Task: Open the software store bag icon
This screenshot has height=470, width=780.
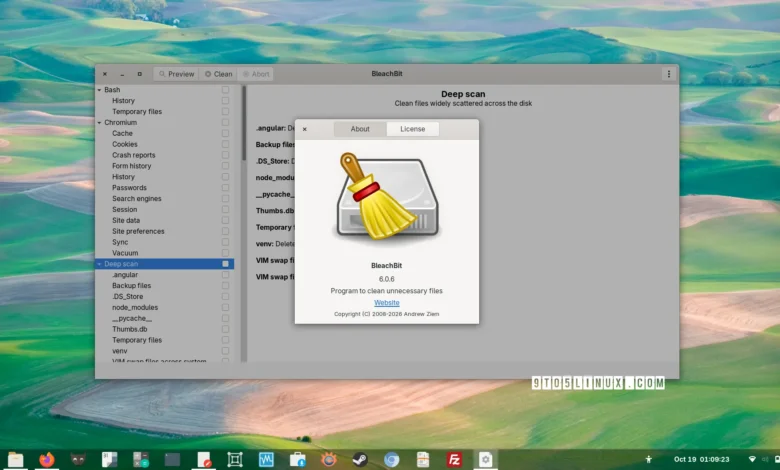Action: pos(297,460)
